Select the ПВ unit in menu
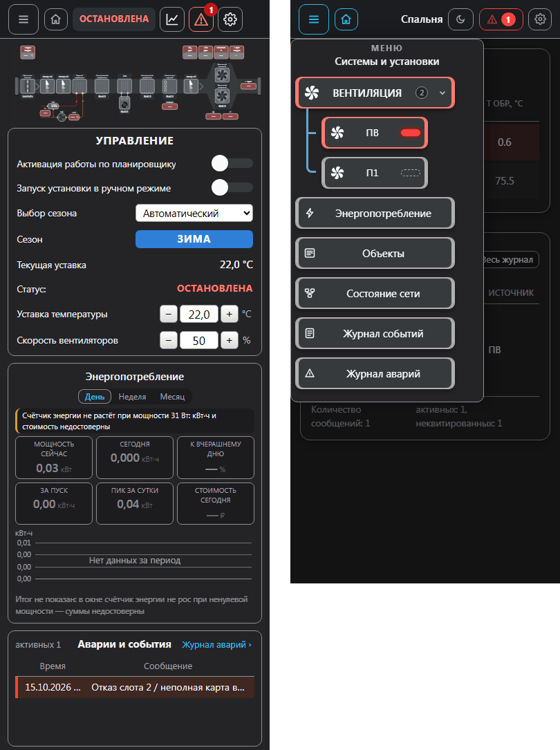560x750 pixels. (x=375, y=133)
